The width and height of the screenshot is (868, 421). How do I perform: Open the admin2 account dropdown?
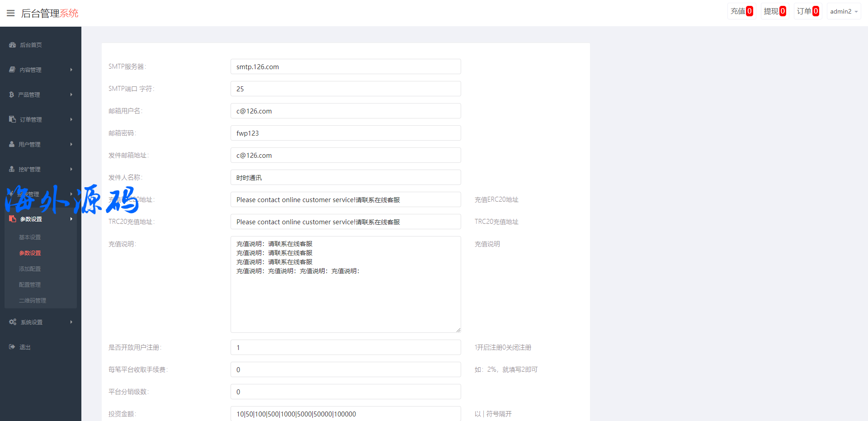[x=844, y=11]
